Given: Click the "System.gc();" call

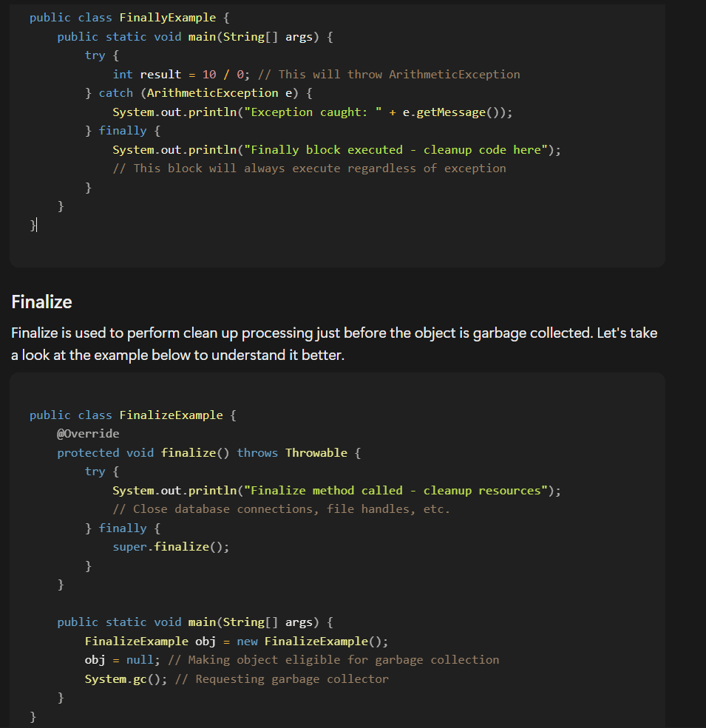Looking at the screenshot, I should pos(126,679).
